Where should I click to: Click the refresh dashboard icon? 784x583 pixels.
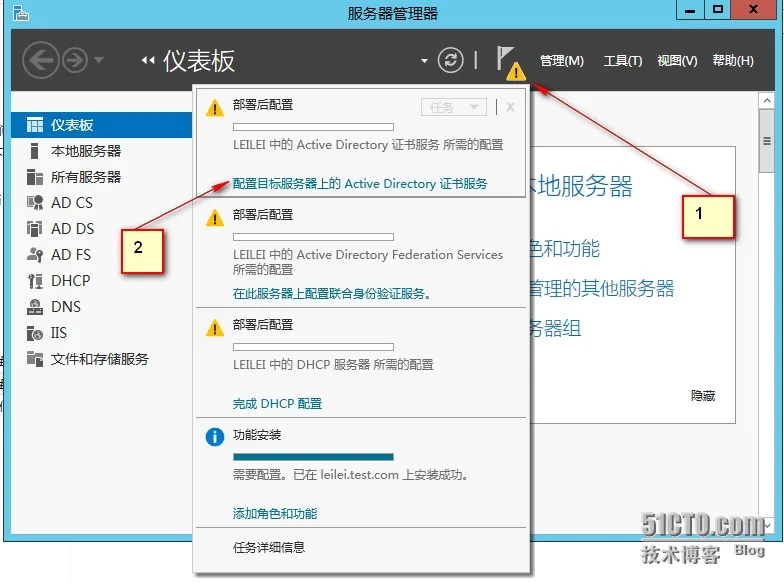[450, 60]
